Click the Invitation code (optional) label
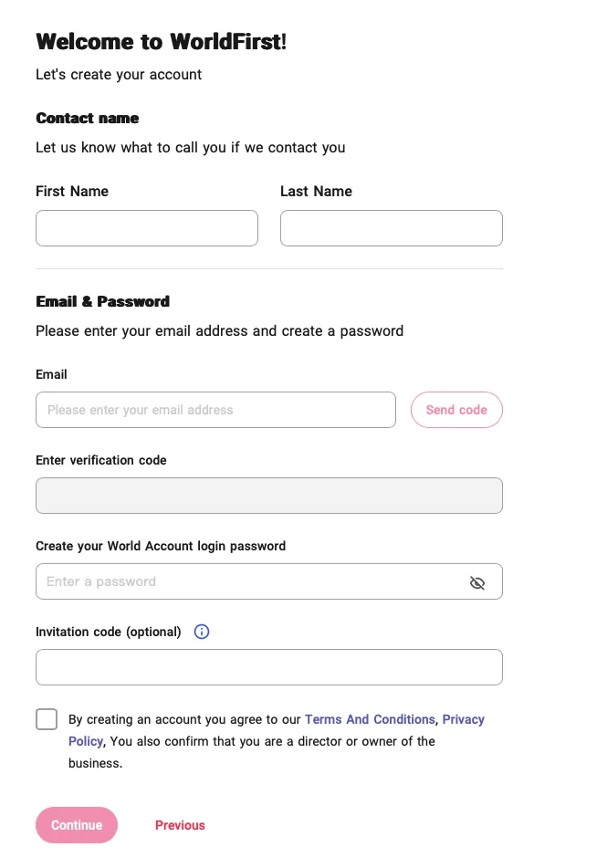Screen dimensions: 607x868 (109, 632)
